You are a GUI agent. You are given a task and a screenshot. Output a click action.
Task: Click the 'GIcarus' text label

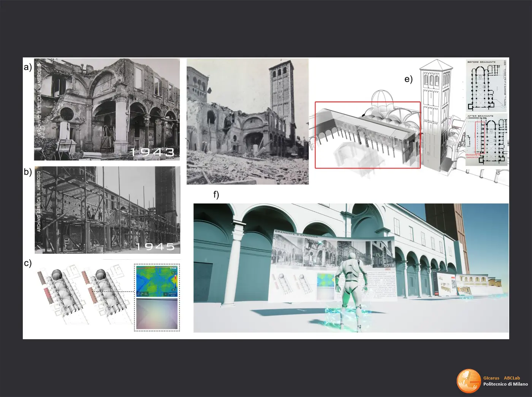click(491, 378)
